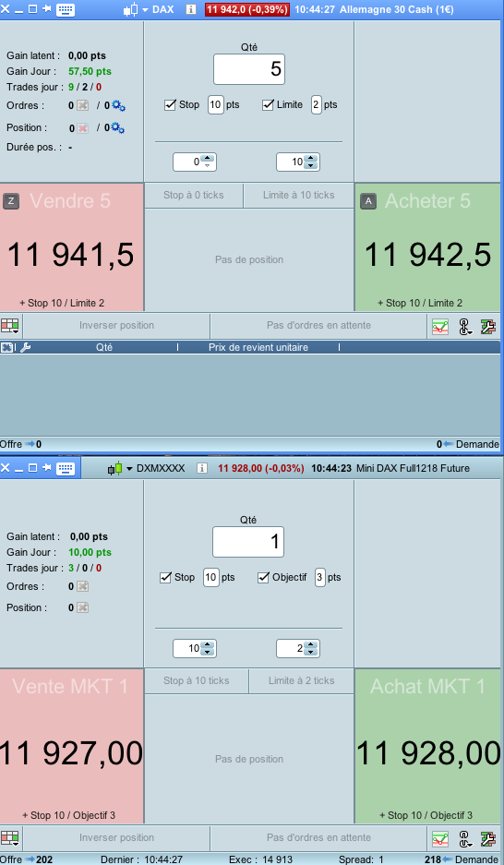Click the wrench icon in the table header
The image size is (504, 865).
pyautogui.click(x=25, y=347)
